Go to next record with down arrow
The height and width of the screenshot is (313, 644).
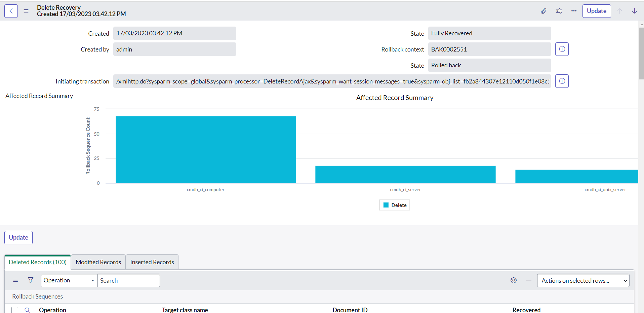coord(634,11)
